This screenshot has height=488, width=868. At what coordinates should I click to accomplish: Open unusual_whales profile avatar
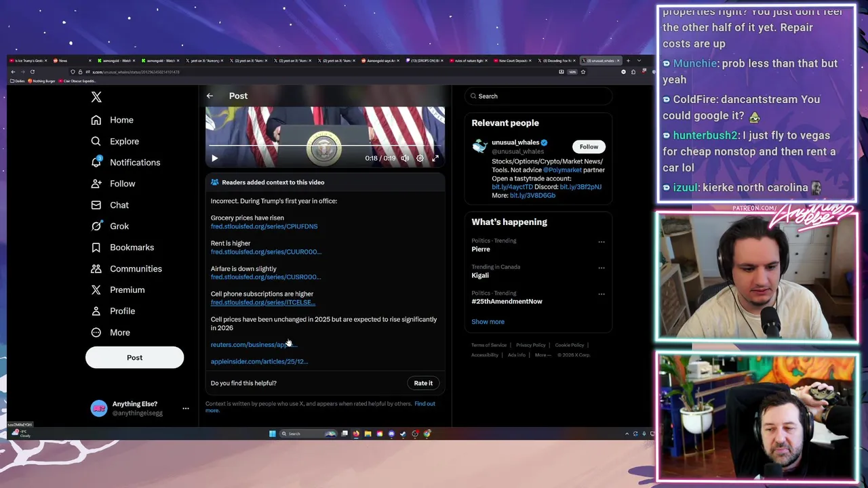coord(480,146)
